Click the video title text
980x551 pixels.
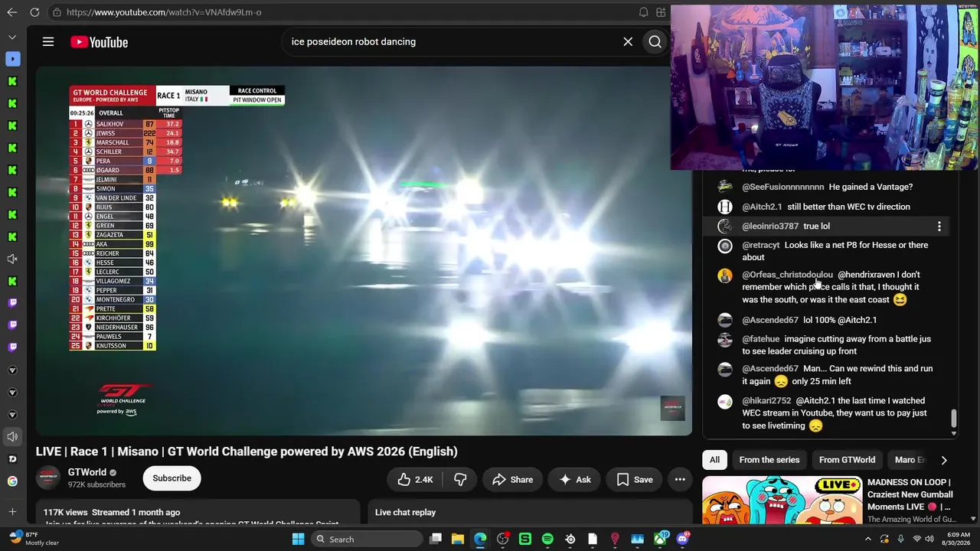[x=247, y=452]
